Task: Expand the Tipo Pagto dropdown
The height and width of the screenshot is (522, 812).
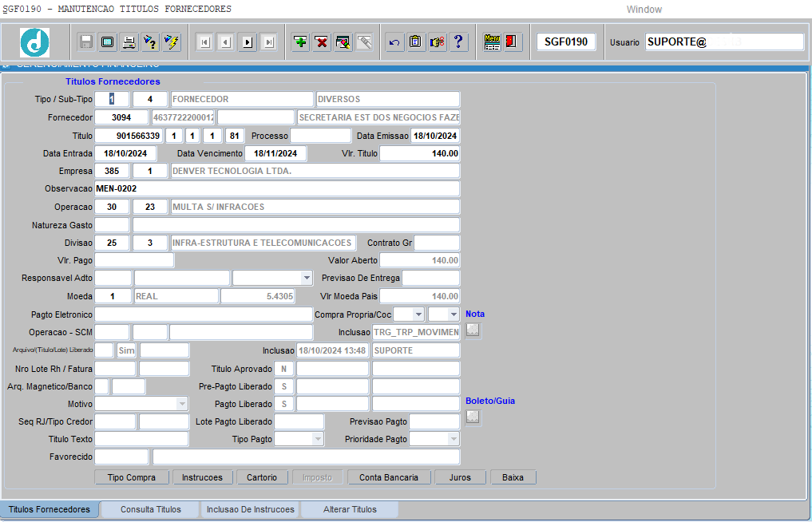Action: click(x=318, y=439)
